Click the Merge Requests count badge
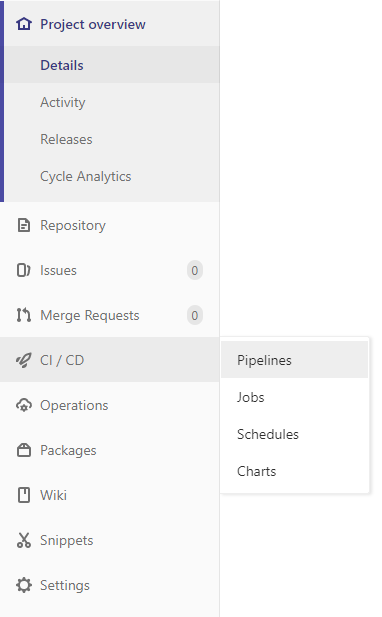This screenshot has width=382, height=617. 195,315
